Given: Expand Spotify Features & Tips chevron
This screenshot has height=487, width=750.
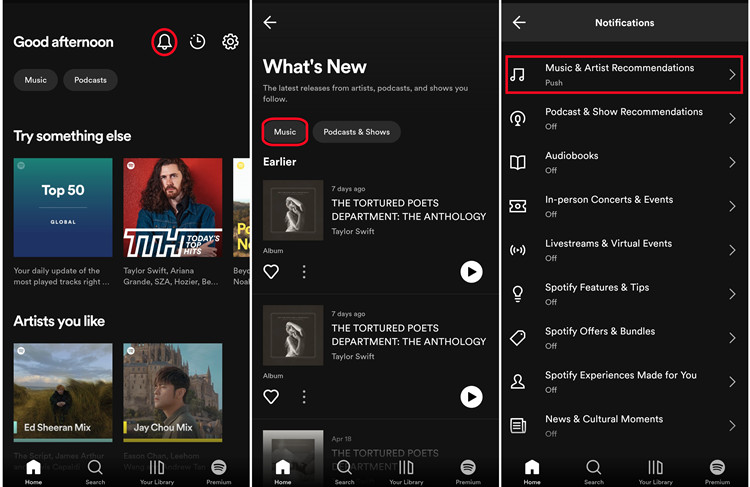Looking at the screenshot, I should 732,294.
